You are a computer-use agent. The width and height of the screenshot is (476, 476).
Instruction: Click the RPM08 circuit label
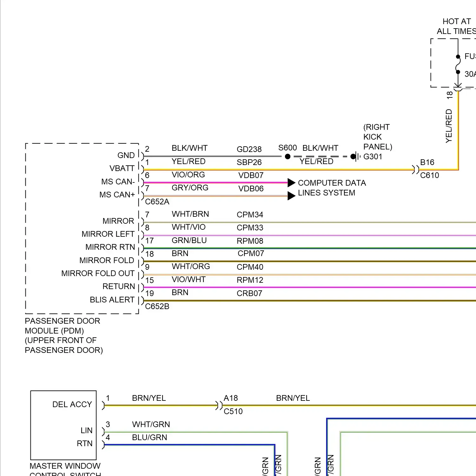pyautogui.click(x=250, y=241)
